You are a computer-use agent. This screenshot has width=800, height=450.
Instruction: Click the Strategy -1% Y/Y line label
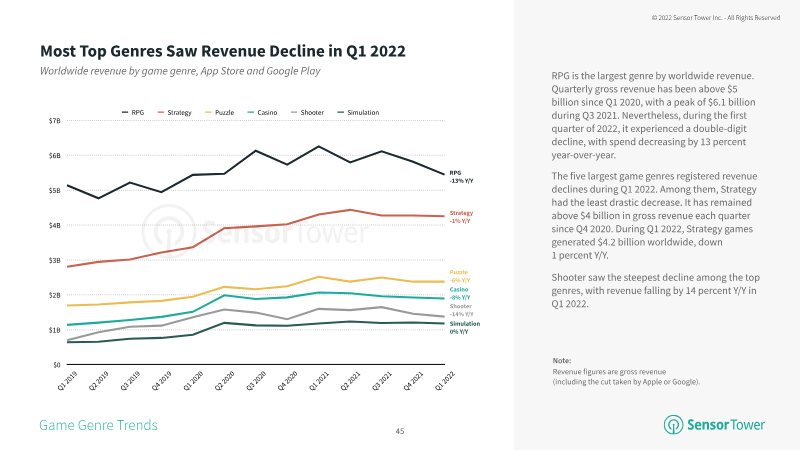461,217
